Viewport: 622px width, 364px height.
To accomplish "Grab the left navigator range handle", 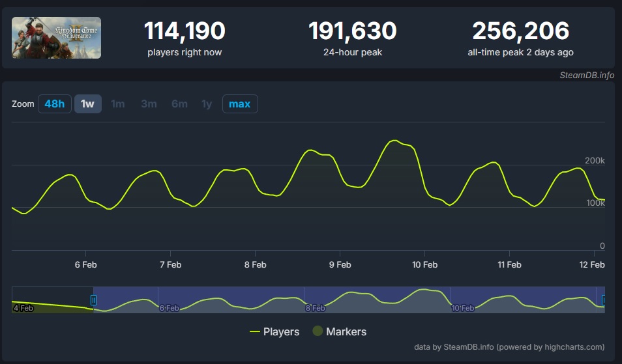I will tap(94, 300).
